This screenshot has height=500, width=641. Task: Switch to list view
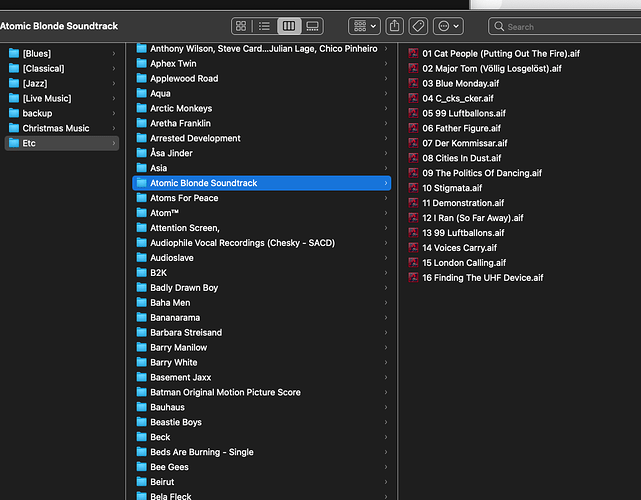pos(264,26)
